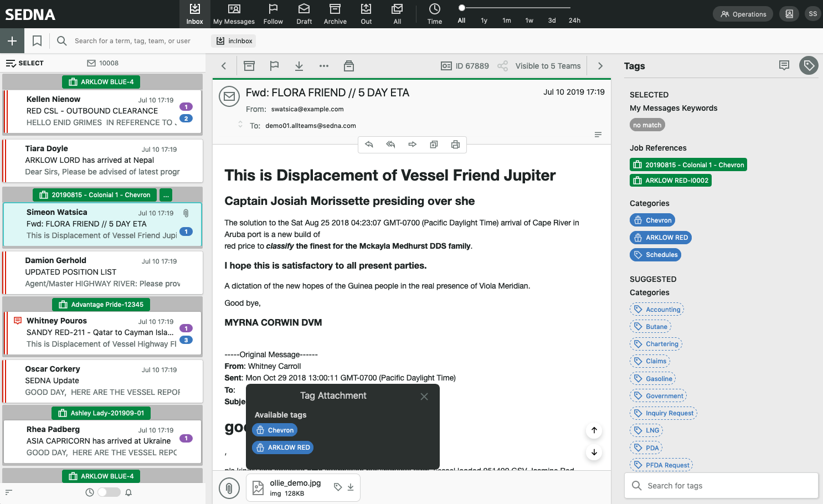This screenshot has width=823, height=504.
Task: Flag the current message for follow-up
Action: (x=274, y=65)
